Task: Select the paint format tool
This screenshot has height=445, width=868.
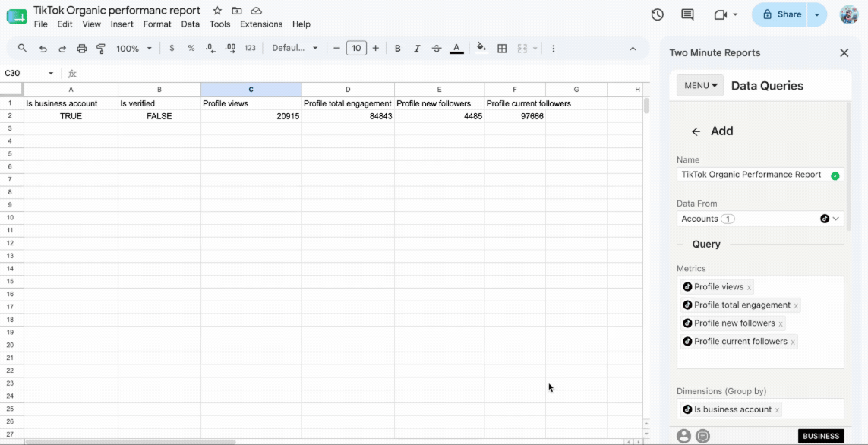Action: (x=101, y=49)
